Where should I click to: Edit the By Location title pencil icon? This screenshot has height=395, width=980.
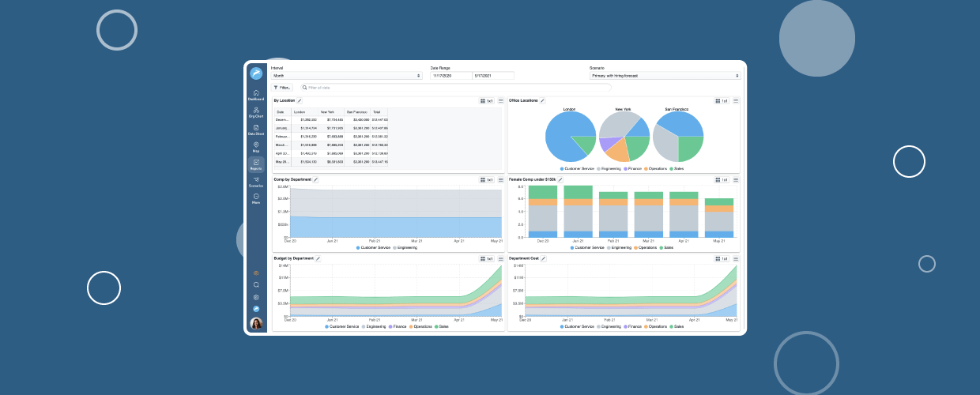[x=300, y=101]
